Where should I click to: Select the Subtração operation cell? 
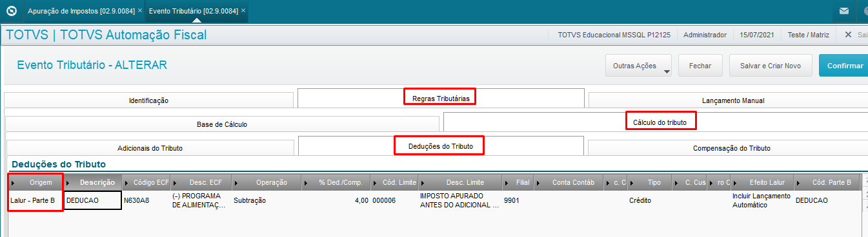[x=267, y=200]
